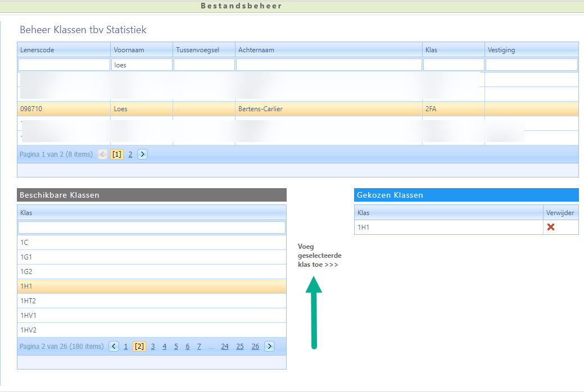Screen dimensions: 584x392
Task: Open page 3 of available classes
Action: click(153, 347)
